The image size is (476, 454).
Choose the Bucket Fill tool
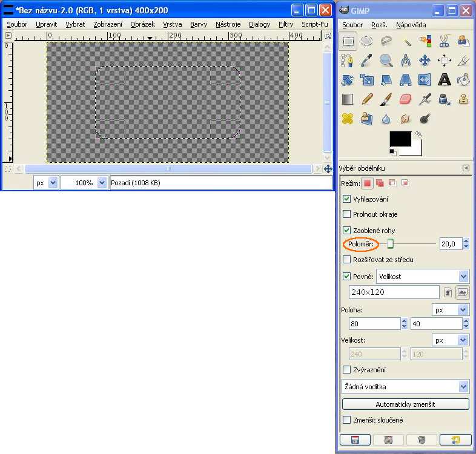[x=463, y=79]
